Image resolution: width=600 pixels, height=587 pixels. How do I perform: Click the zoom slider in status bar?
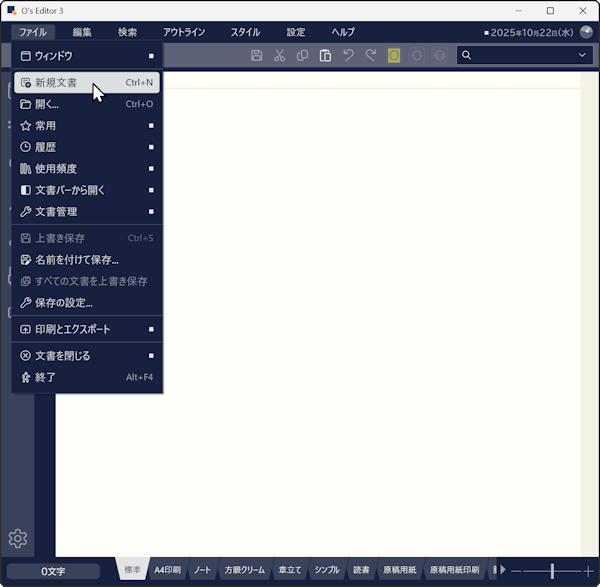[x=552, y=570]
